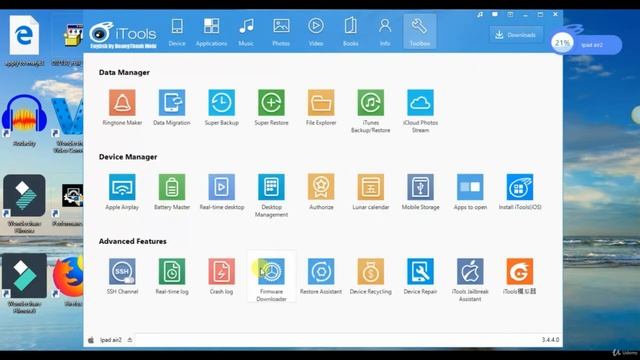Select the Video tab
Viewport: 640px width, 360px height.
tap(316, 32)
